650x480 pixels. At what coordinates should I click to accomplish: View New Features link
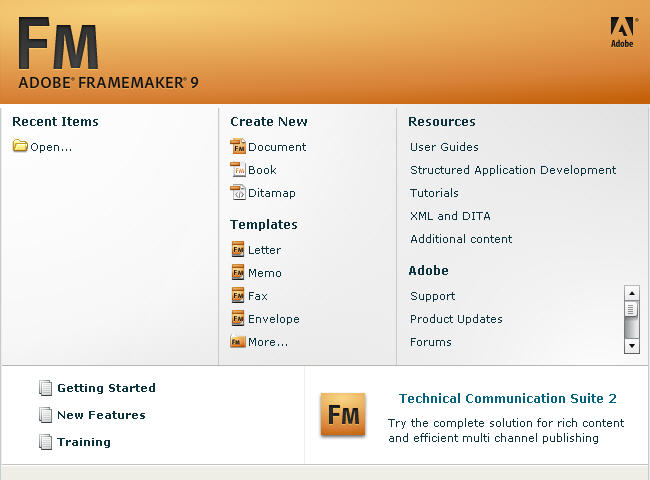(101, 415)
